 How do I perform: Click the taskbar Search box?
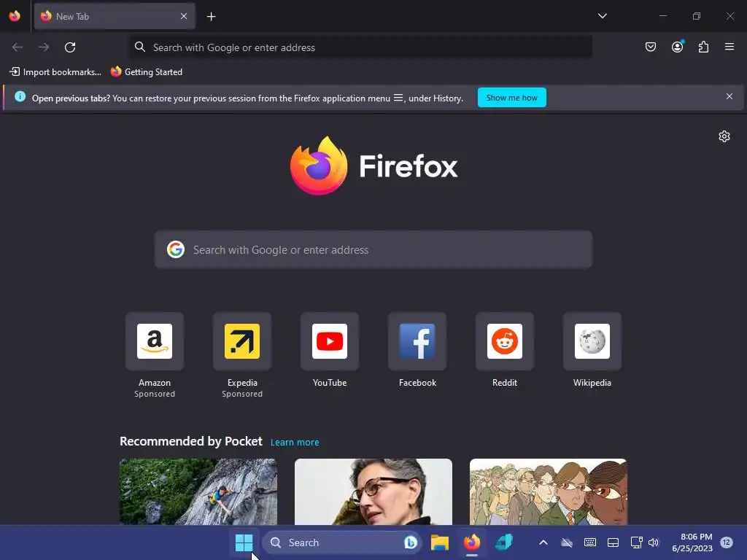341,542
